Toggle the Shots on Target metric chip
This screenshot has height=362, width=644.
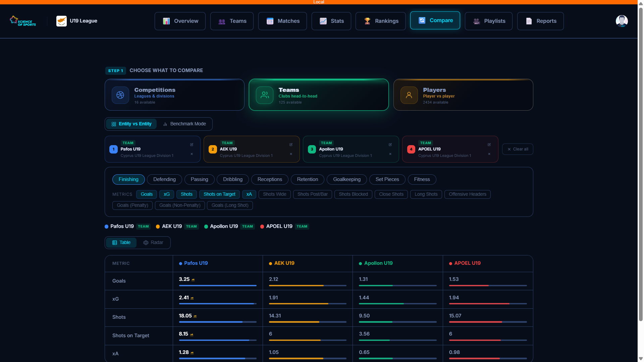(x=219, y=194)
